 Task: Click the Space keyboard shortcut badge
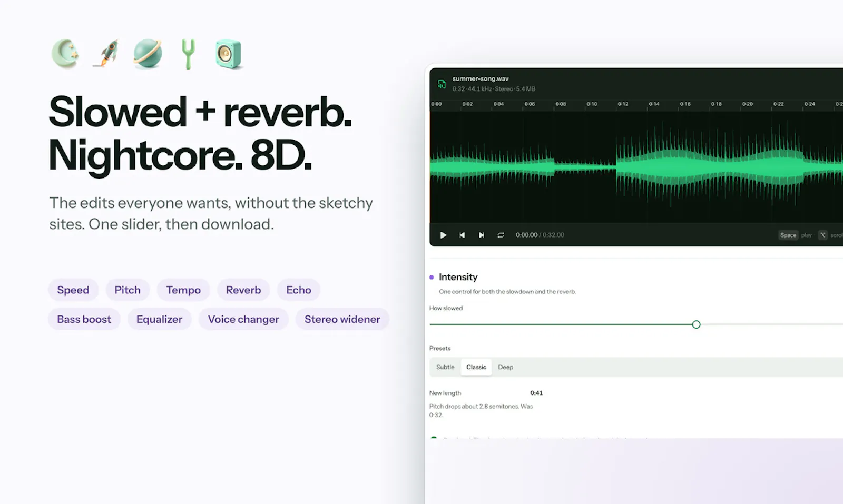click(788, 235)
